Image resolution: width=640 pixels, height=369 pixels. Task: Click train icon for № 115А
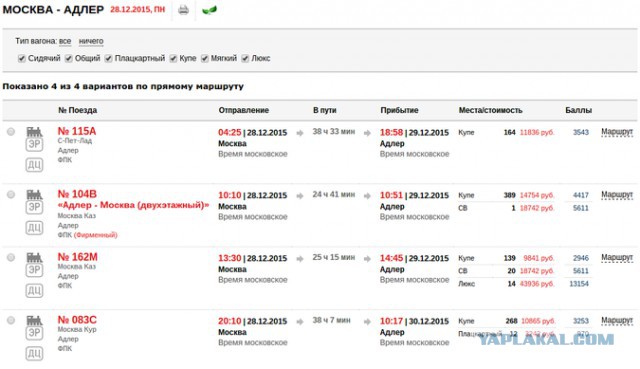click(34, 132)
